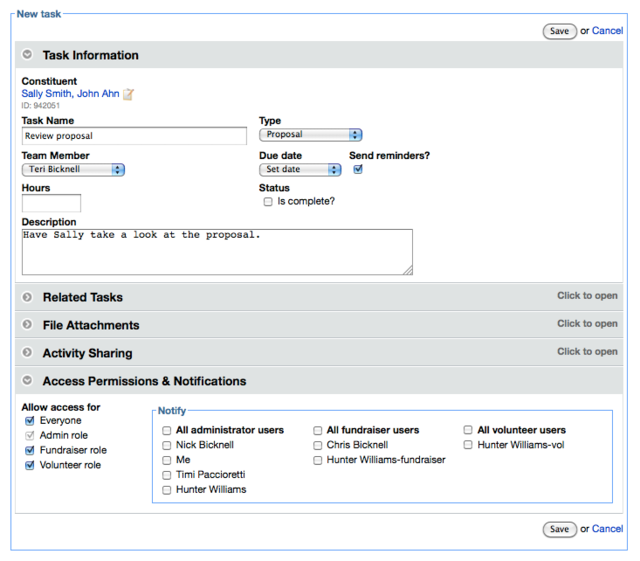Viewport: 640px width, 561px height.
Task: Click the bottom Cancel link
Action: coord(607,529)
